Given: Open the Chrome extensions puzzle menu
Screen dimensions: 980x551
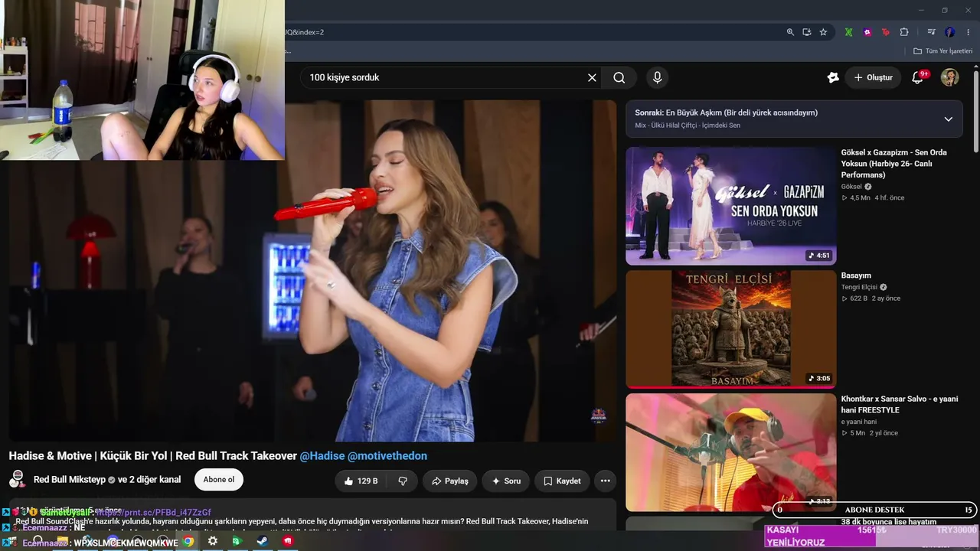Looking at the screenshot, I should (904, 32).
